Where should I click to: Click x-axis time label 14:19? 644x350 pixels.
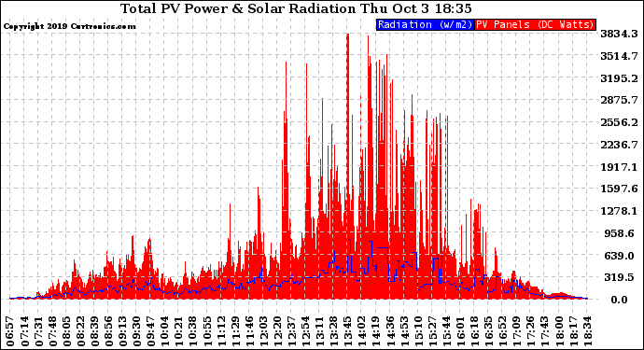coord(376,330)
